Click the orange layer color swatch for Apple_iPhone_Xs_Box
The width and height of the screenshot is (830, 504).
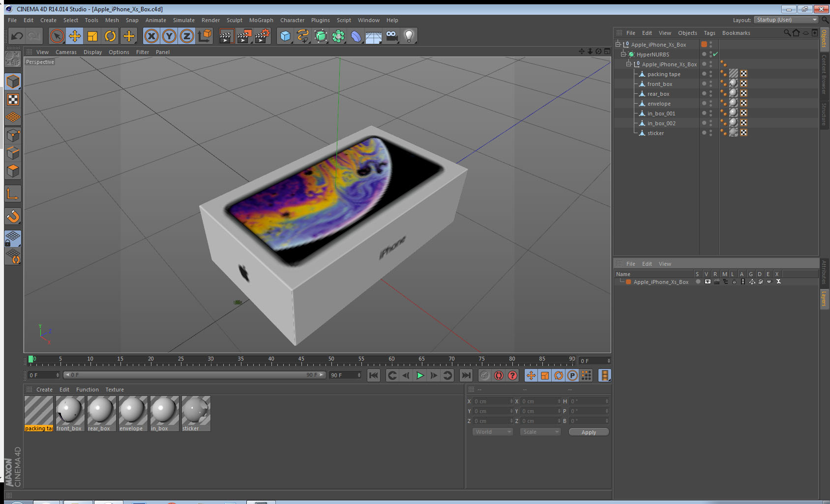point(628,281)
